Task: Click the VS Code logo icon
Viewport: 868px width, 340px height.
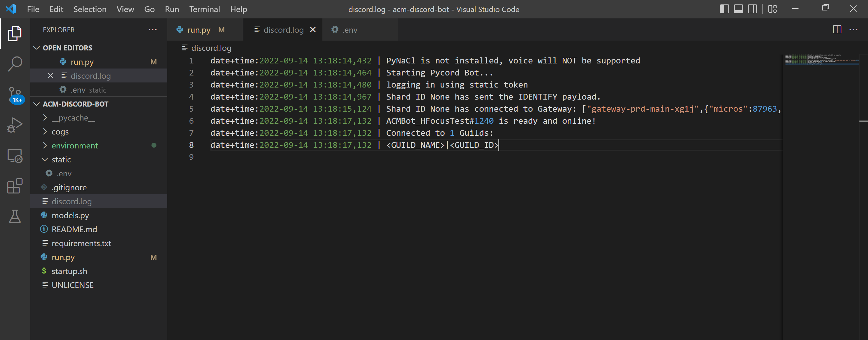Action: click(11, 9)
